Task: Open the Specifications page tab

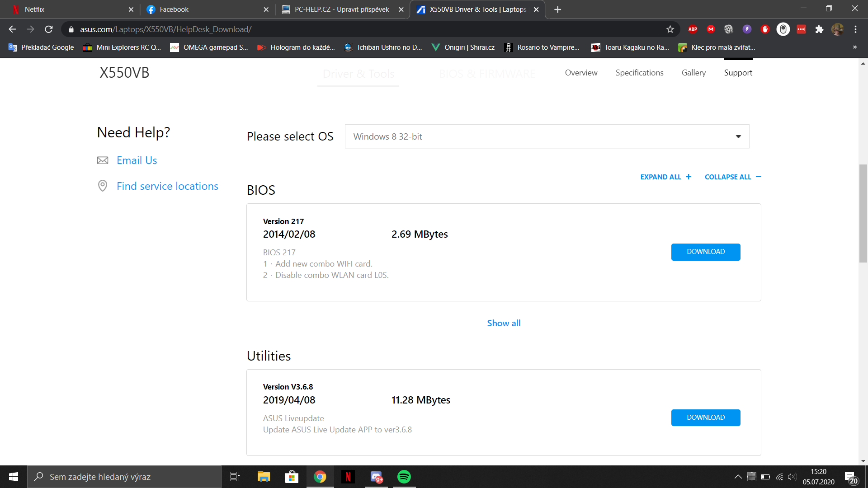Action: point(639,73)
